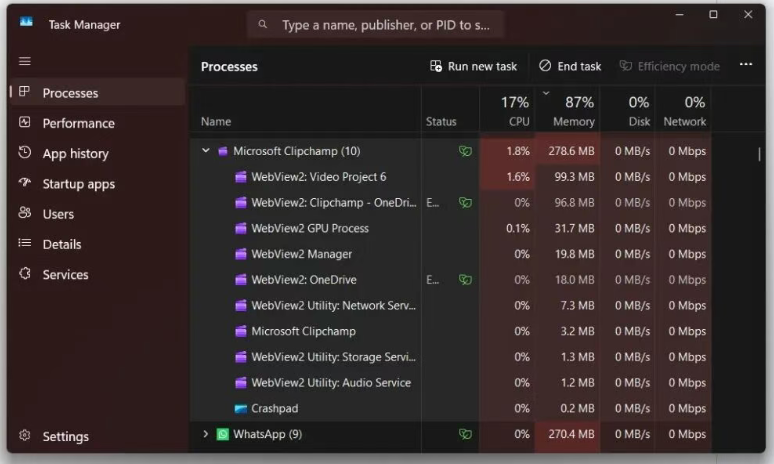
Task: Open the more options ellipsis menu
Action: coord(746,64)
